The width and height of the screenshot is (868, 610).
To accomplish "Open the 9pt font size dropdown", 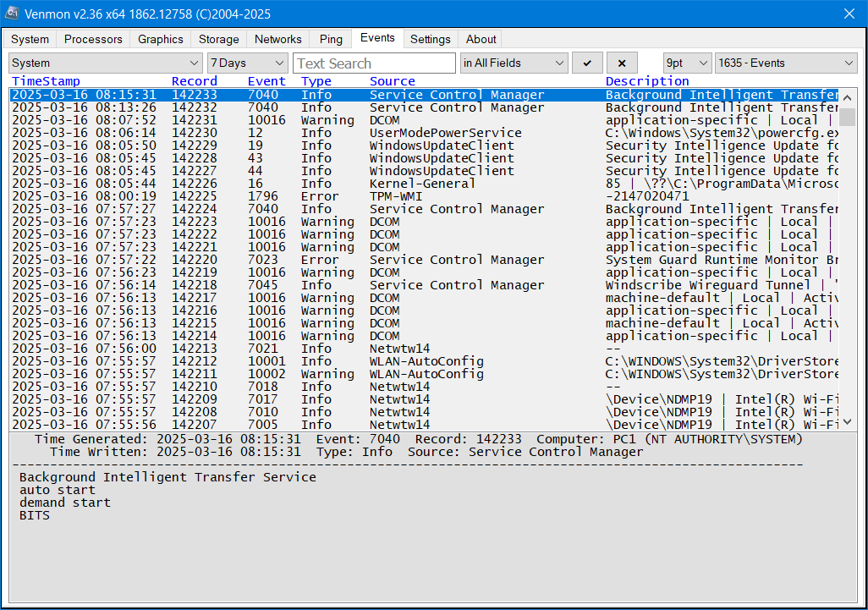I will (x=687, y=63).
